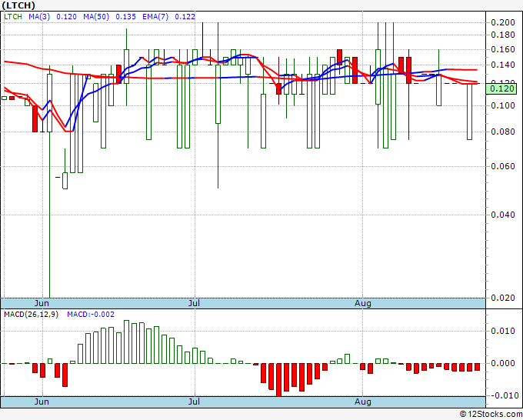Viewport: 523px width, 420px height.
Task: Click the lowest red MACD bar in July
Action: click(278, 380)
